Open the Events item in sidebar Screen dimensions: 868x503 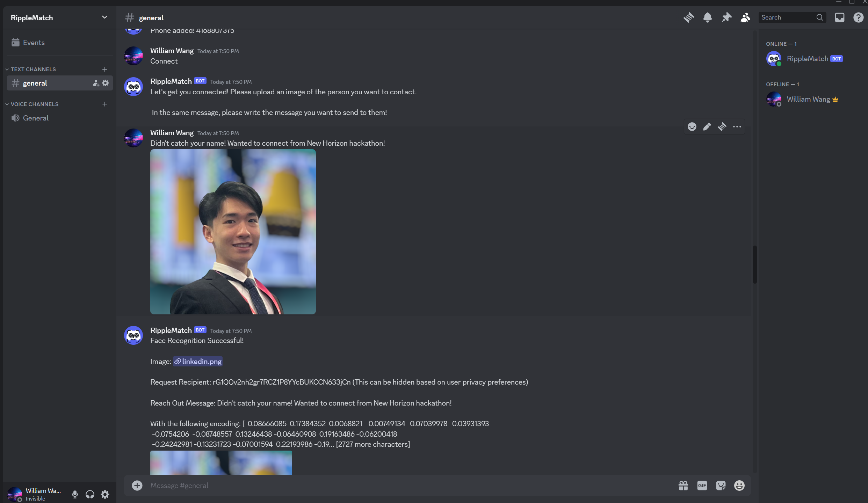[x=34, y=43]
